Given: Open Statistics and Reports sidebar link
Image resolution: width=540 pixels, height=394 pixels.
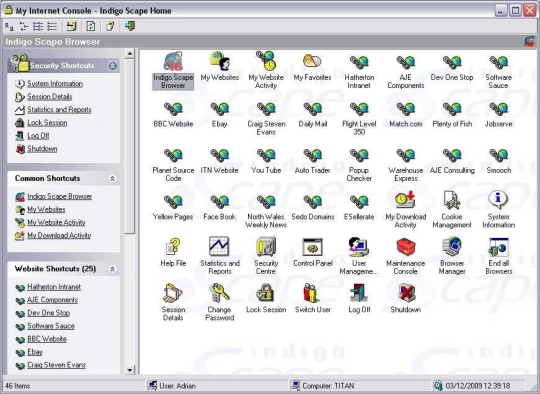Looking at the screenshot, I should (59, 110).
